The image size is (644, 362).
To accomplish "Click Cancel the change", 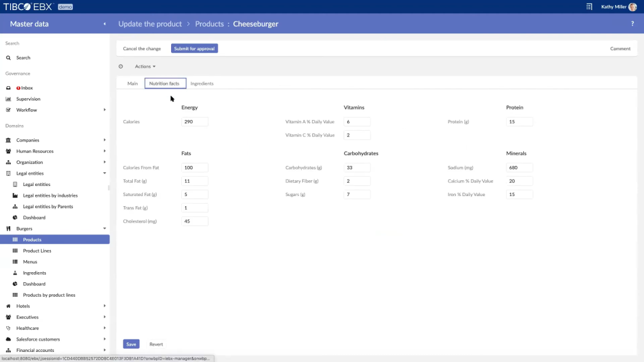I will click(142, 48).
